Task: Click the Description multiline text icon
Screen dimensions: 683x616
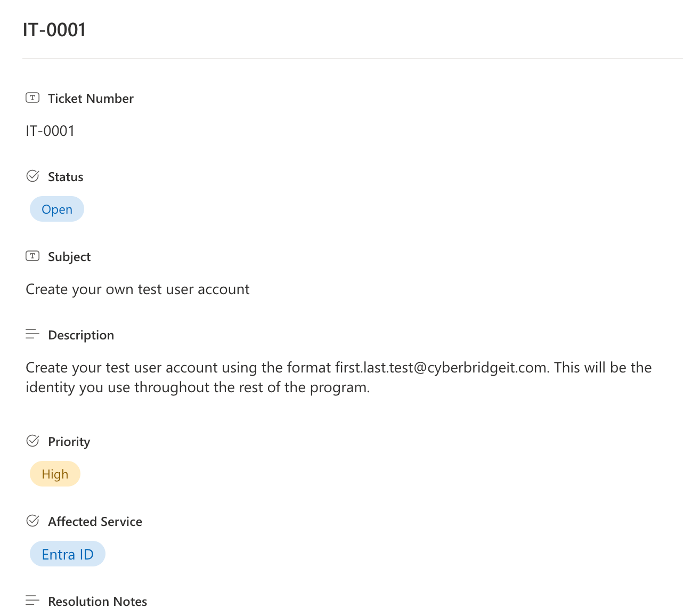Action: [x=32, y=334]
